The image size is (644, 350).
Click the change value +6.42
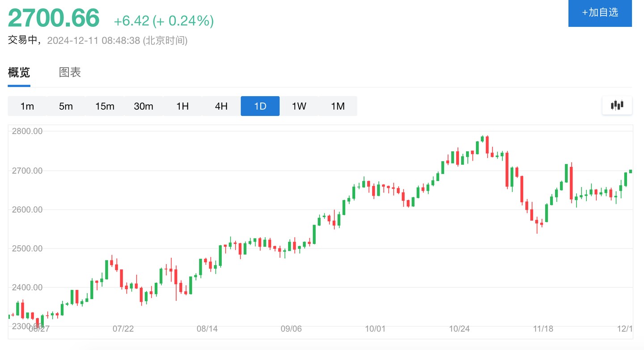pos(132,21)
